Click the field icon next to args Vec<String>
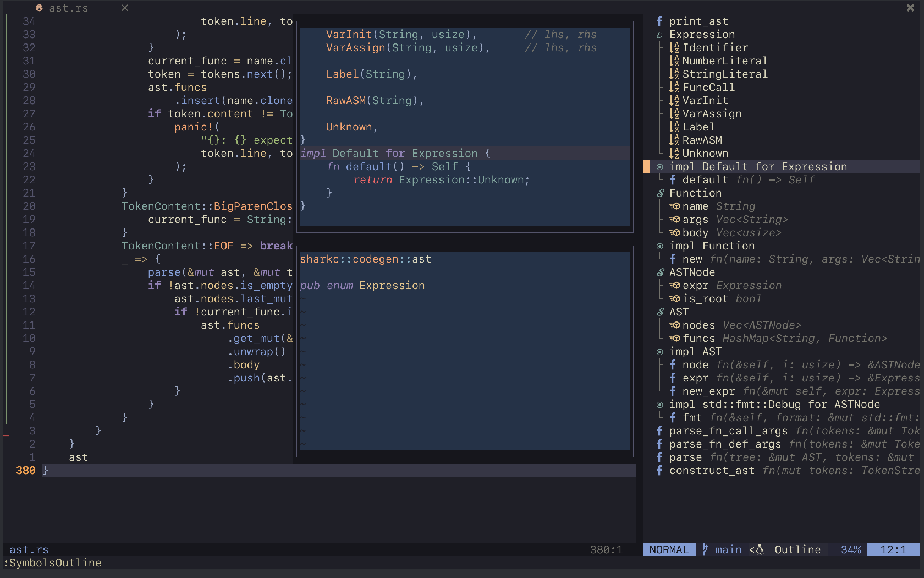The height and width of the screenshot is (578, 924). [x=675, y=219]
